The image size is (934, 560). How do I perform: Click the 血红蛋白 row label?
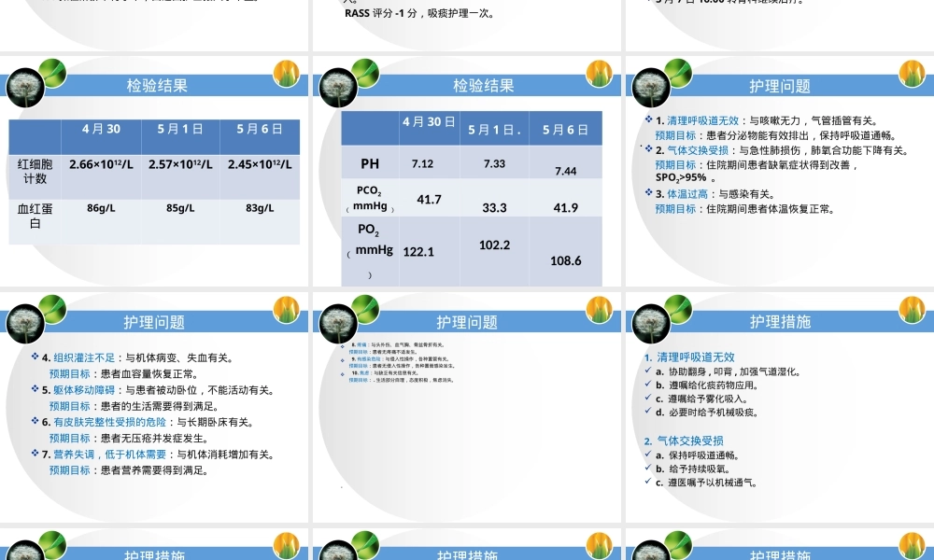click(35, 216)
